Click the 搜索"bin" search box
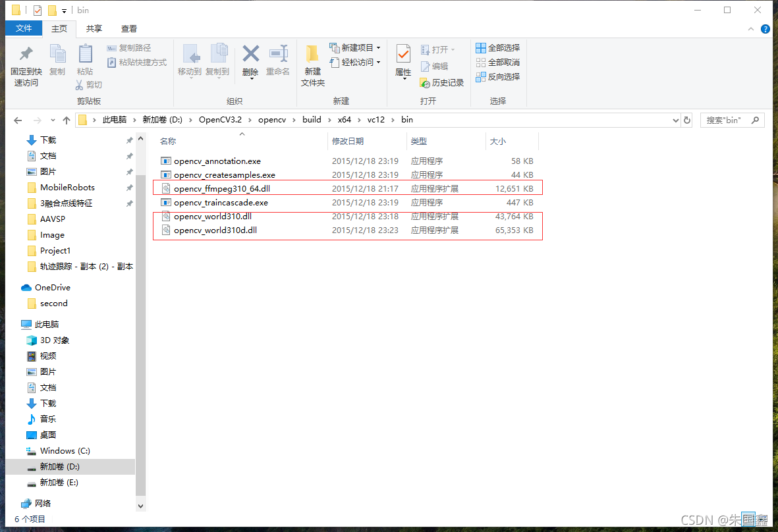778x532 pixels. coord(733,120)
